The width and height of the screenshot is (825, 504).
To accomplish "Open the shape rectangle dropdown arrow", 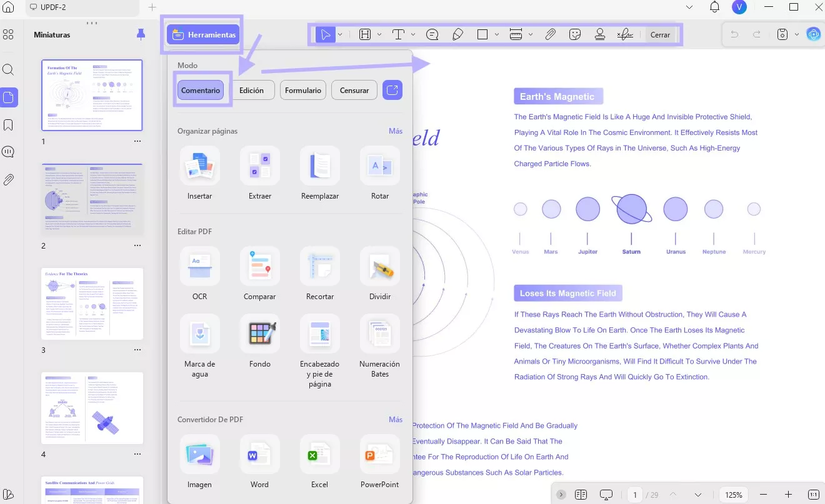I will [x=497, y=34].
